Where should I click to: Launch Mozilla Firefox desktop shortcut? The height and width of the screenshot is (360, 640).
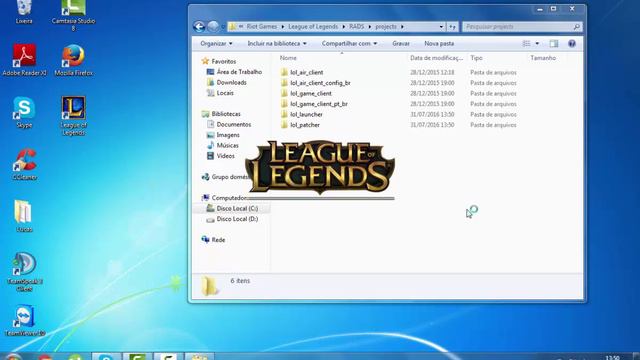coord(73,60)
